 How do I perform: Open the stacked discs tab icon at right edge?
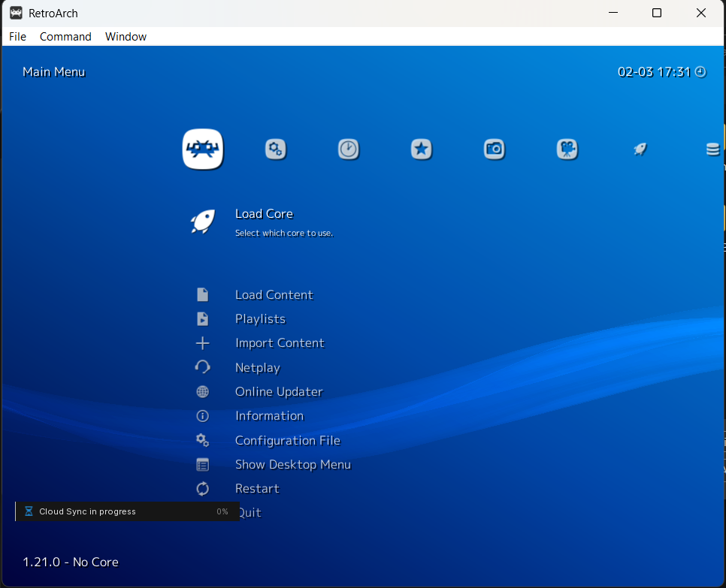coord(713,149)
